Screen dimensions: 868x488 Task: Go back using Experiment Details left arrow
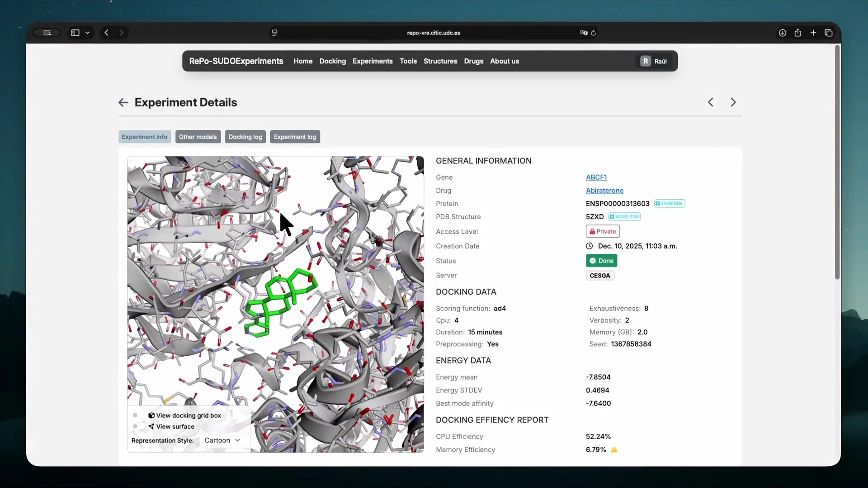pyautogui.click(x=123, y=103)
